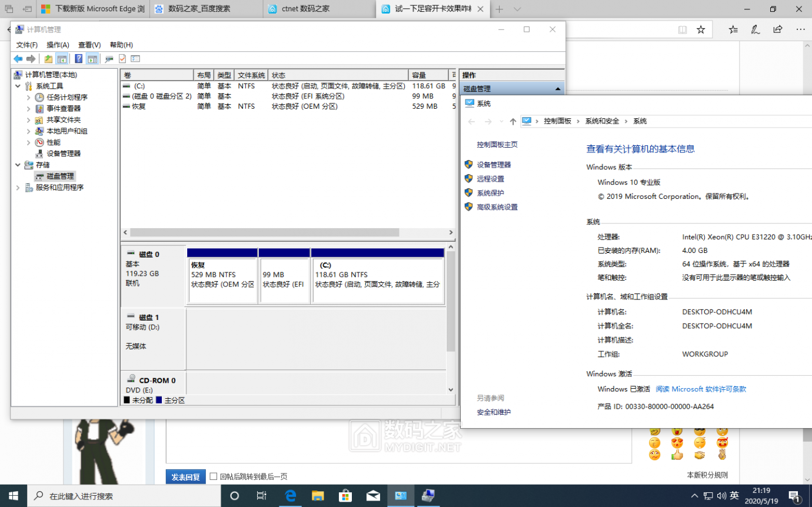Open Microsoft Store from the taskbar

(345, 496)
